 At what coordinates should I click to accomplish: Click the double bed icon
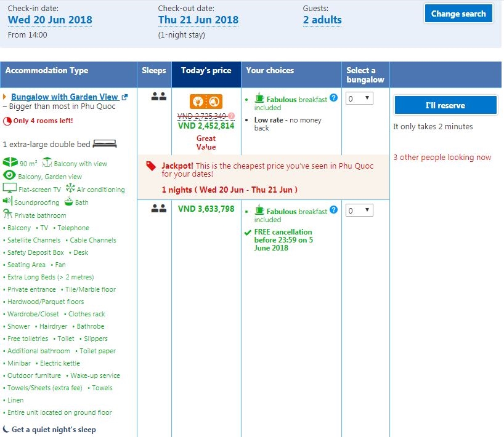tap(105, 144)
